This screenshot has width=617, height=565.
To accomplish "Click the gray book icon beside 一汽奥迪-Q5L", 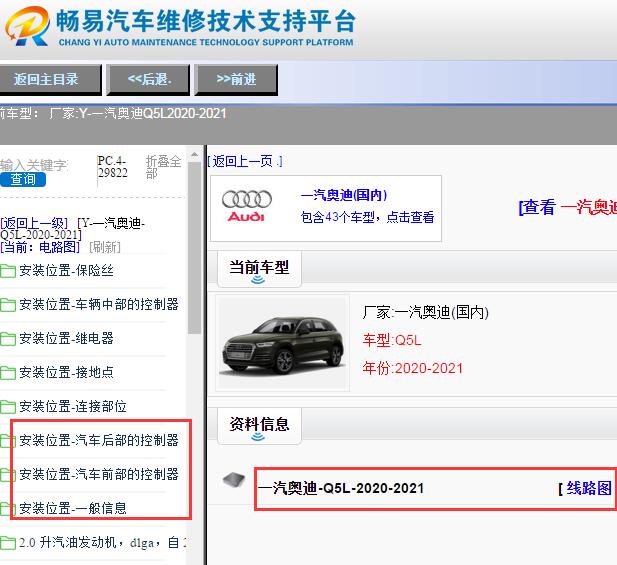I will click(234, 480).
